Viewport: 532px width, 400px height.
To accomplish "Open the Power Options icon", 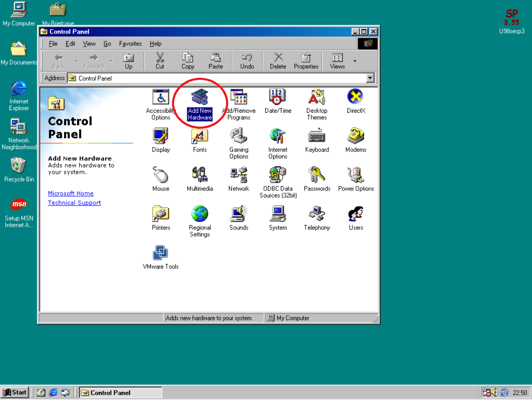I will click(x=356, y=175).
